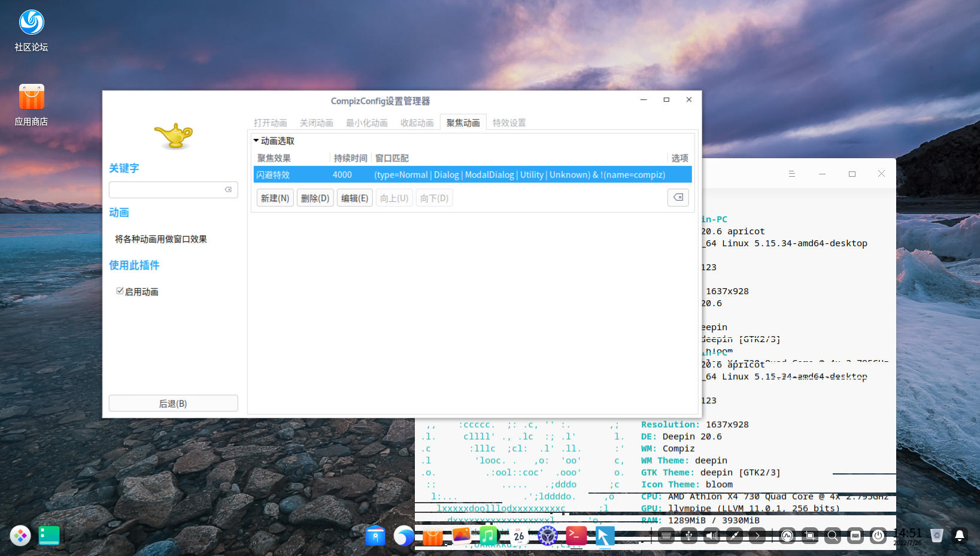This screenshot has height=556, width=980.
Task: Select the 聚焦动画 tab
Action: pos(463,123)
